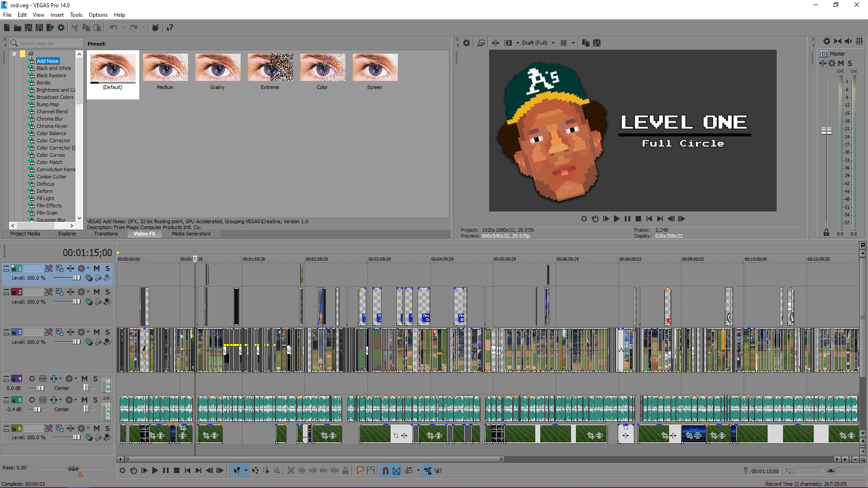This screenshot has width=868, height=488.
Task: Switch to the Transitions tab
Action: coord(106,234)
